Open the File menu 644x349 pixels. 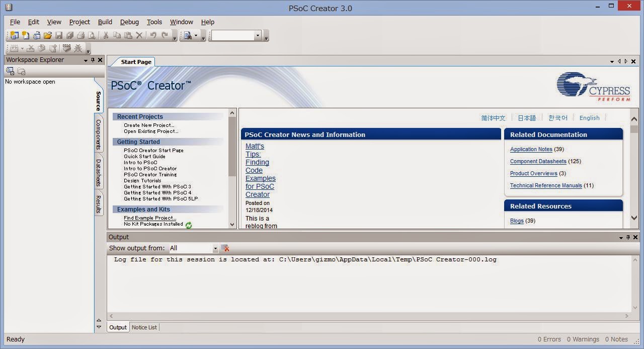pos(15,22)
